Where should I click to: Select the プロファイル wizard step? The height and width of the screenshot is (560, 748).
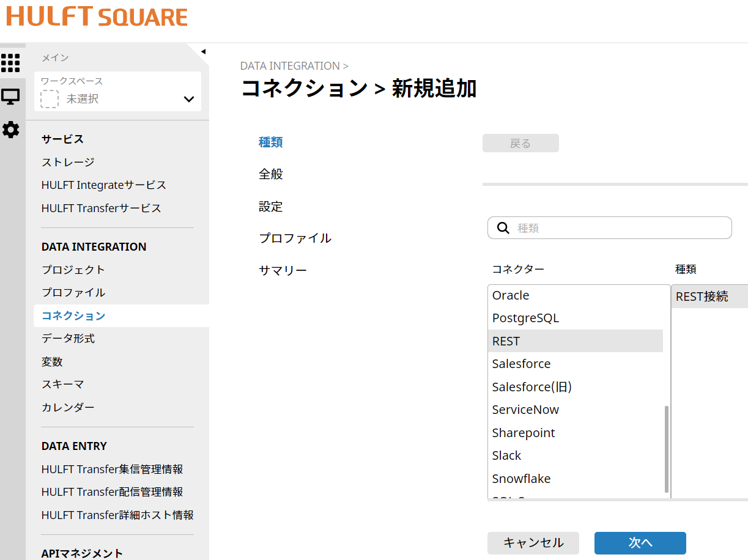click(x=295, y=238)
